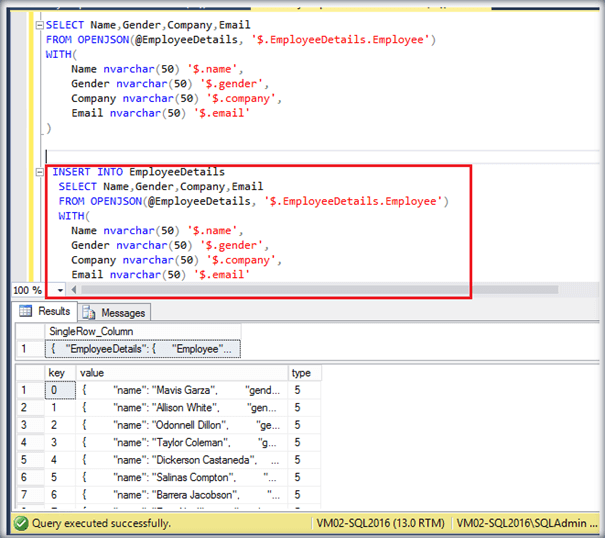Collapse the first SELECT statement outline
This screenshot has width=605, height=538.
(39, 25)
